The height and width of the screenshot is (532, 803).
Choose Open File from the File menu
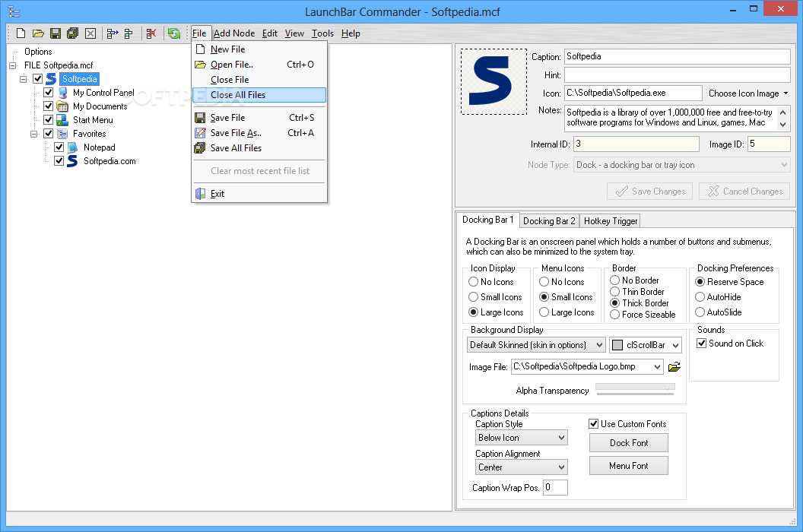tap(259, 65)
